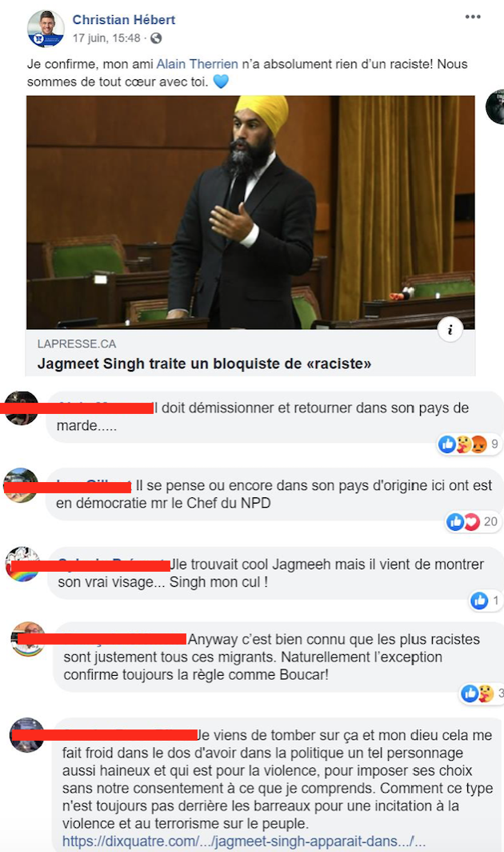Viewport: 504px width, 852px height.
Task: Click the like reaction with count 1
Action: click(x=485, y=601)
